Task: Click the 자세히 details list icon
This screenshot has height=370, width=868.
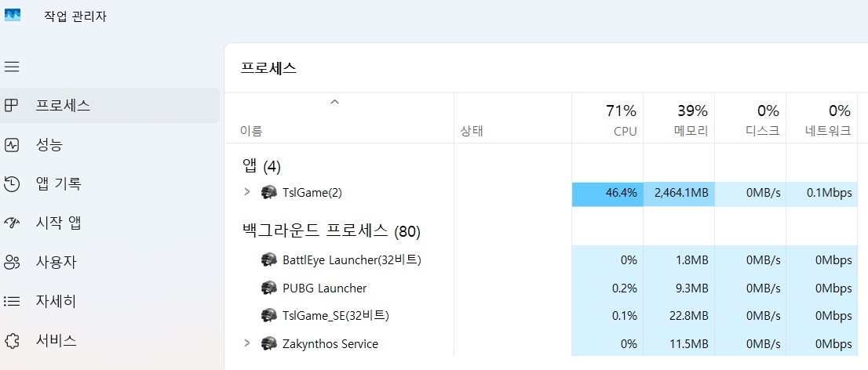Action: (12, 302)
